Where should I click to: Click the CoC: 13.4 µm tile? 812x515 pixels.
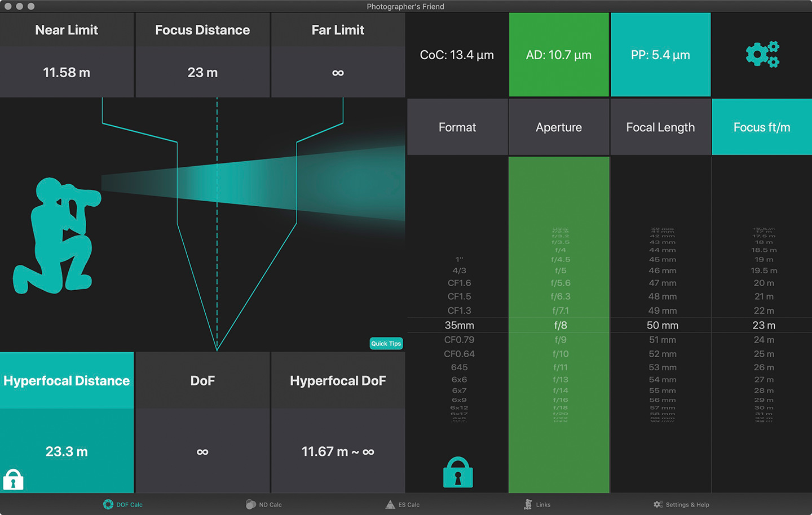pyautogui.click(x=457, y=55)
